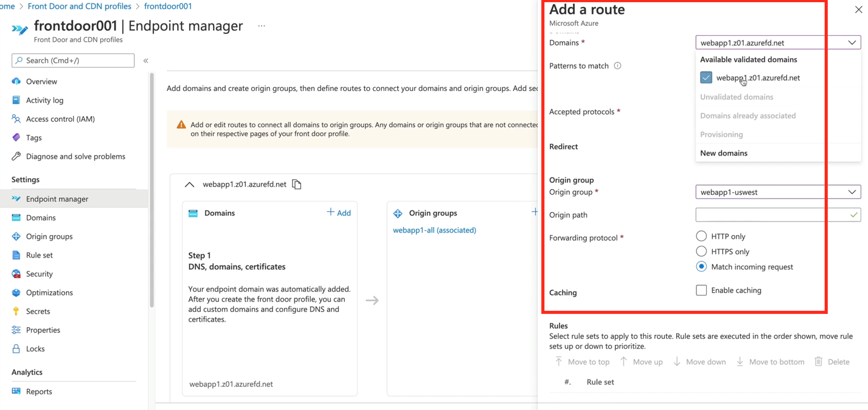Click the Diagnose and solve problems wrench icon
This screenshot has width=868, height=410.
(16, 156)
